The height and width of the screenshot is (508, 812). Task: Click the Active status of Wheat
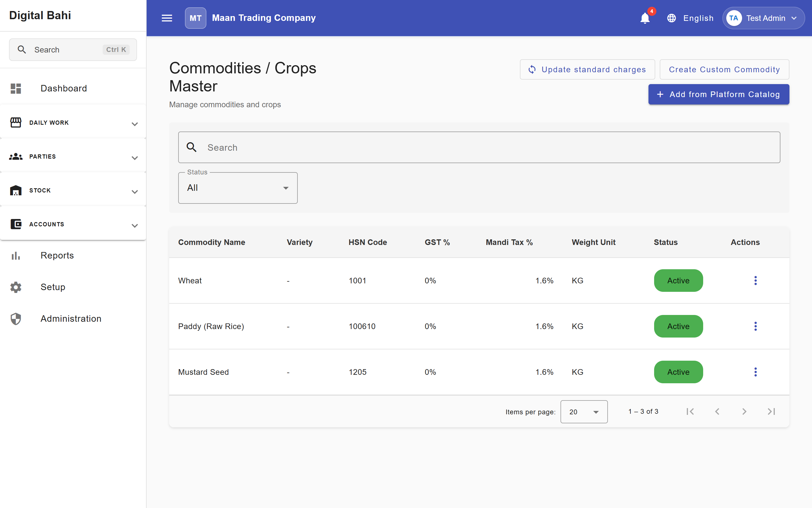coord(678,281)
